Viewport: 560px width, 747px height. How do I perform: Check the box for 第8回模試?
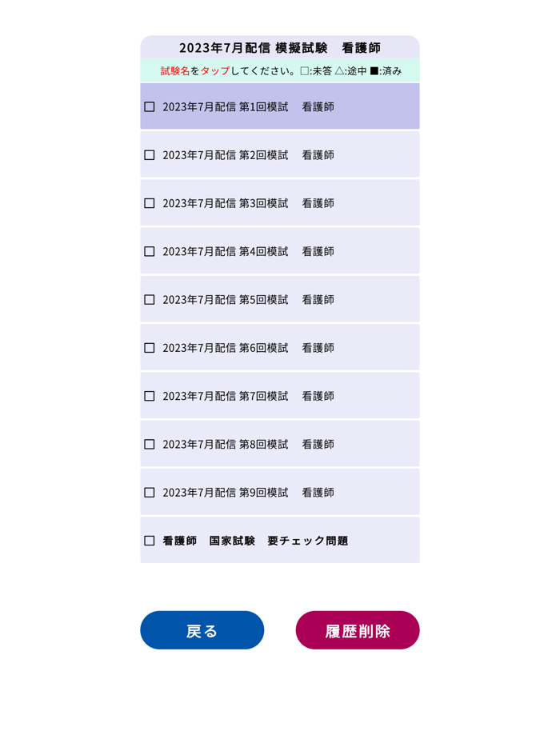[x=149, y=444]
